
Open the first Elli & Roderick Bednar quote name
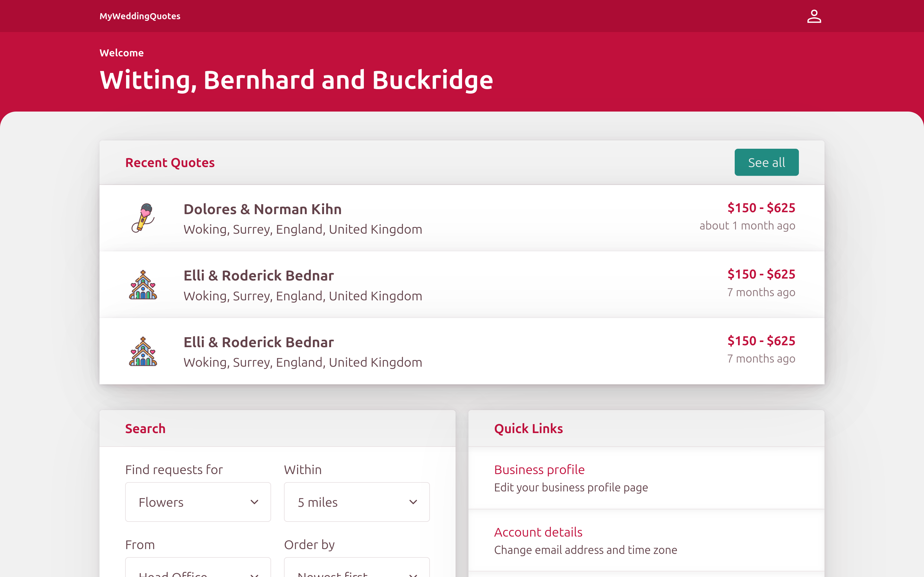click(x=259, y=276)
